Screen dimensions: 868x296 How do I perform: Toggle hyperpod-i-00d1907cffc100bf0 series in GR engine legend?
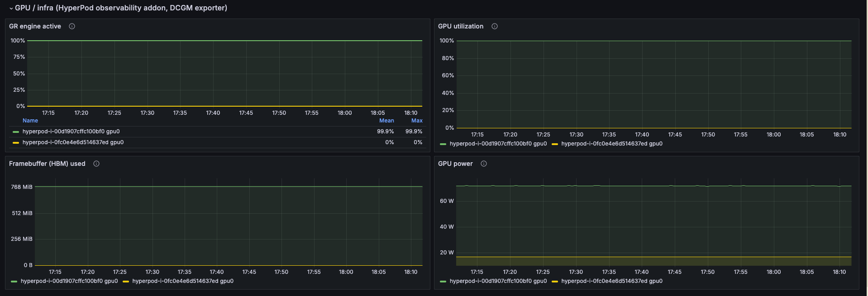pyautogui.click(x=71, y=132)
